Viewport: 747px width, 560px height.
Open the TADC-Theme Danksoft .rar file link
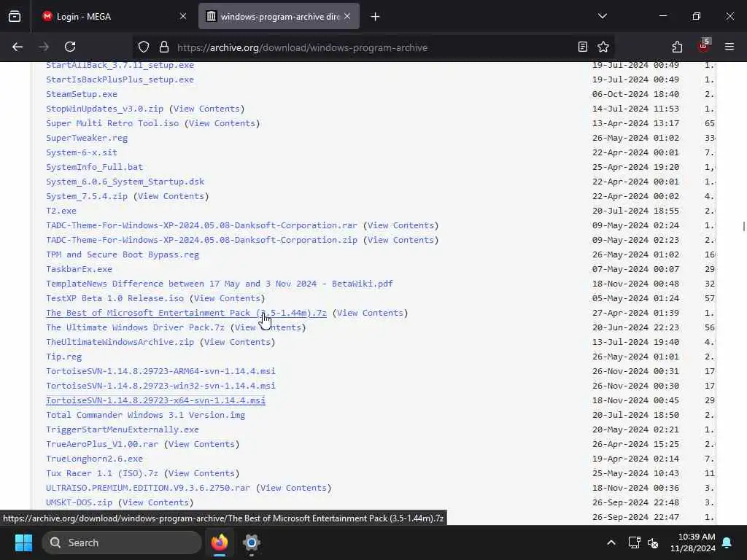201,225
